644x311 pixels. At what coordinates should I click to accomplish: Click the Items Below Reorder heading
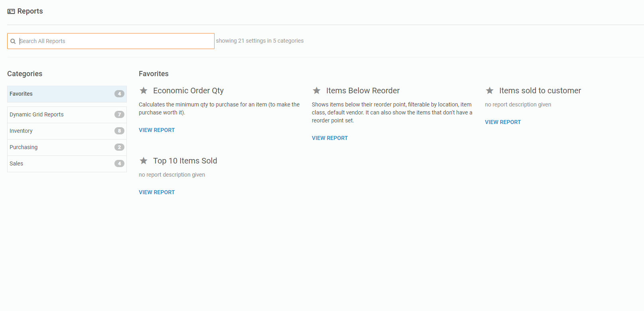point(363,91)
